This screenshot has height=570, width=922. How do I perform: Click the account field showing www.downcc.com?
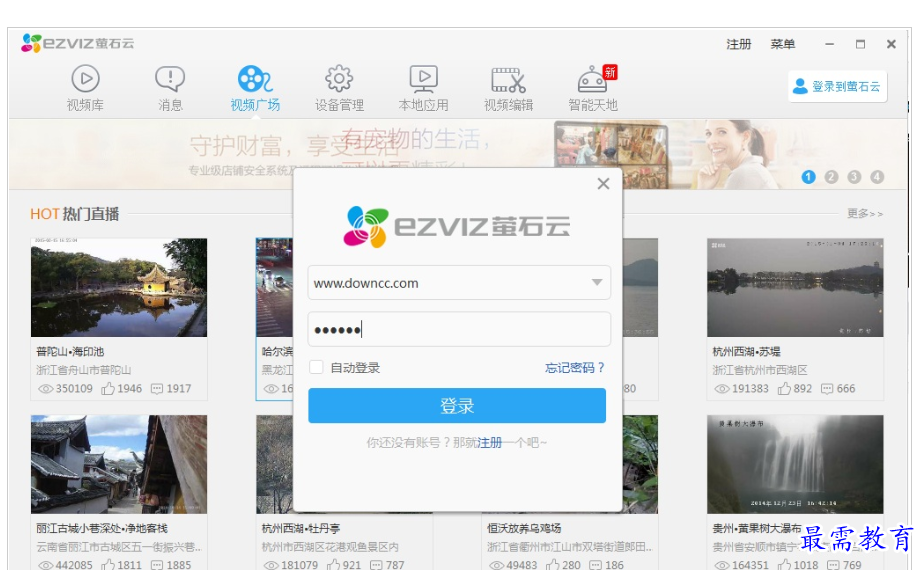pyautogui.click(x=459, y=282)
